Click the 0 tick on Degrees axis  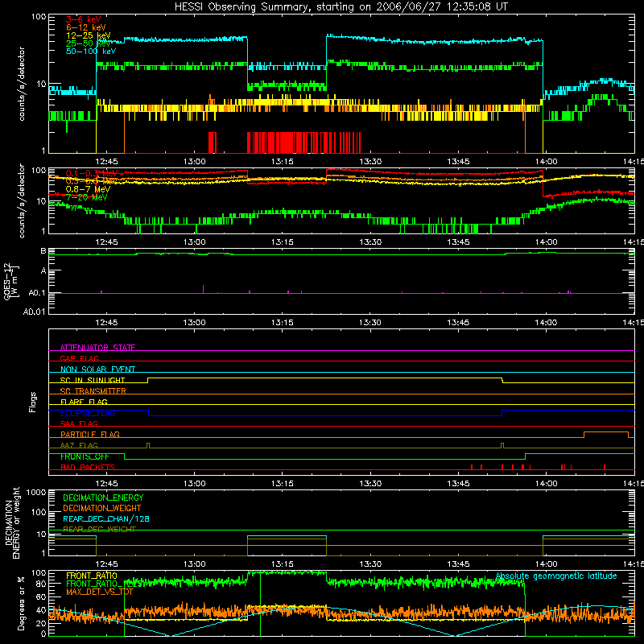click(x=43, y=634)
